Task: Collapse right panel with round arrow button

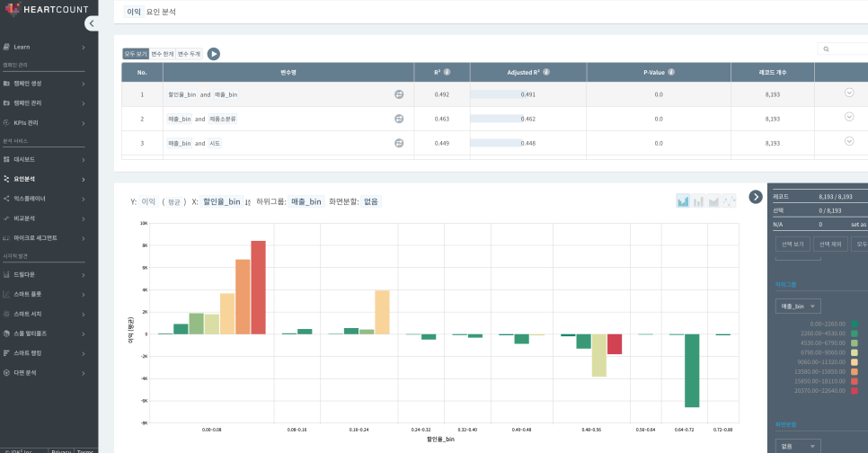Action: coord(756,197)
